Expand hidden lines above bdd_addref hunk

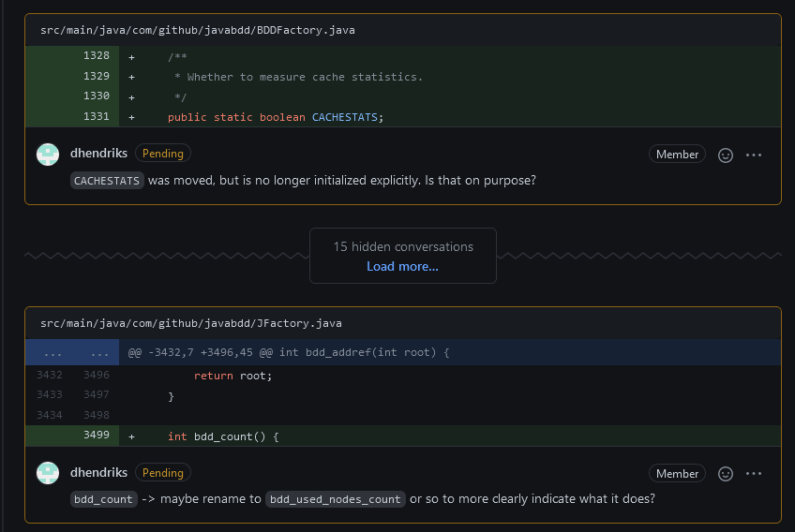(73, 353)
